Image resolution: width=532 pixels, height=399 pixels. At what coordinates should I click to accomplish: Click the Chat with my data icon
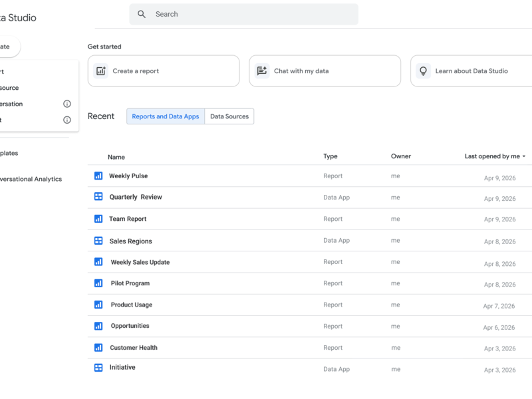click(262, 71)
